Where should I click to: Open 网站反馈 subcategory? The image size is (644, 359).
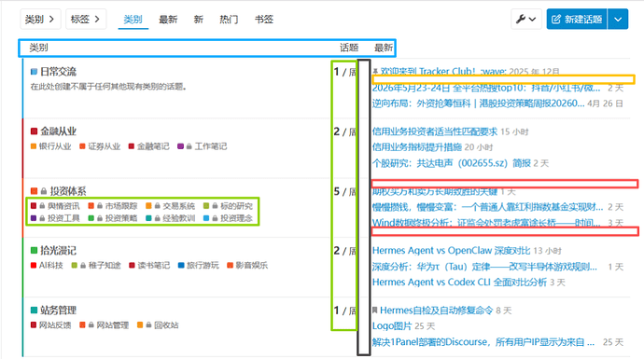click(x=51, y=325)
